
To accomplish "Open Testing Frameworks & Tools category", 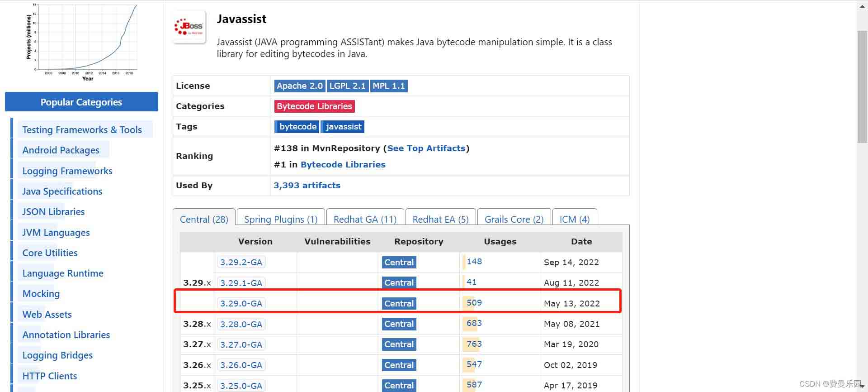I will point(82,130).
